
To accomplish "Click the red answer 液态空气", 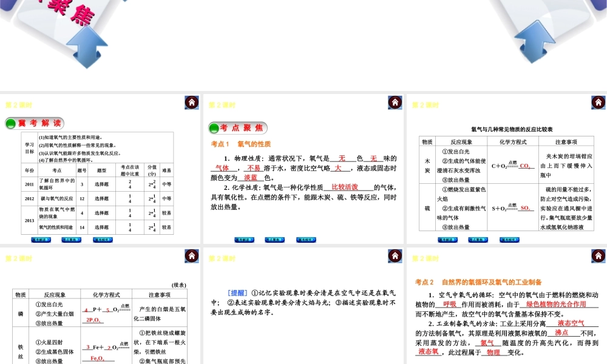I will coord(571,323).
